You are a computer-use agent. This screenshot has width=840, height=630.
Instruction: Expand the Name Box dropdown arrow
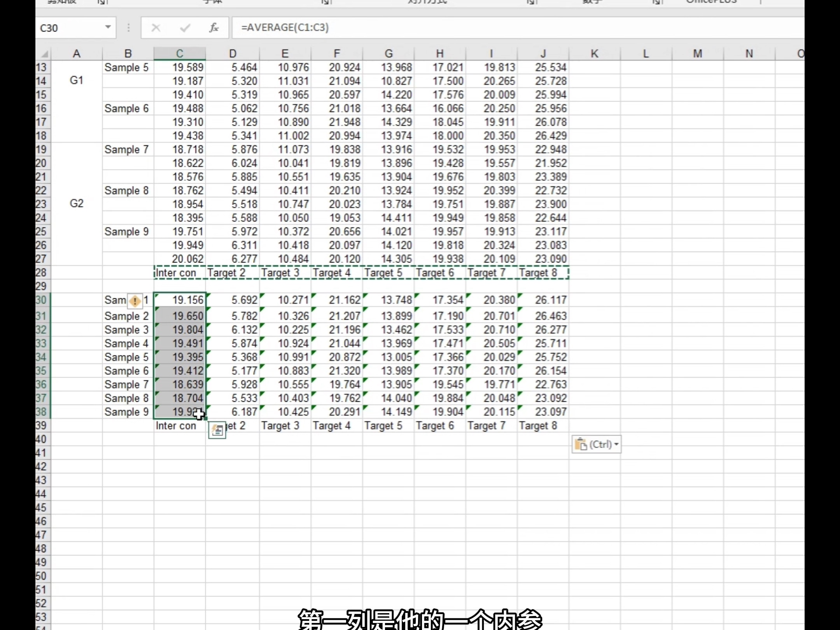108,27
